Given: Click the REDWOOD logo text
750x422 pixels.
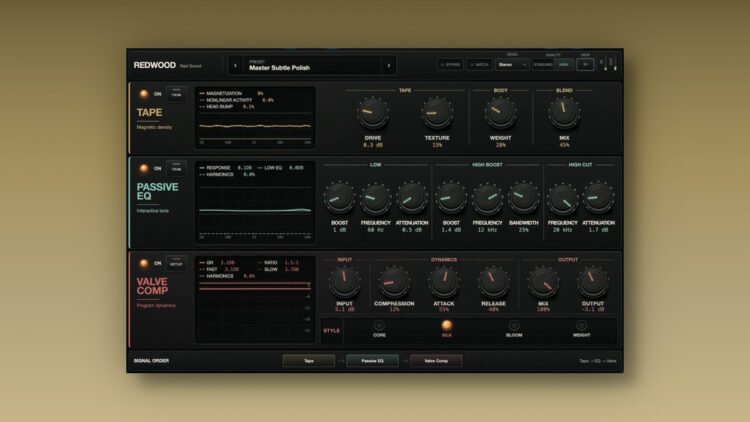Looking at the screenshot, I should click(154, 65).
